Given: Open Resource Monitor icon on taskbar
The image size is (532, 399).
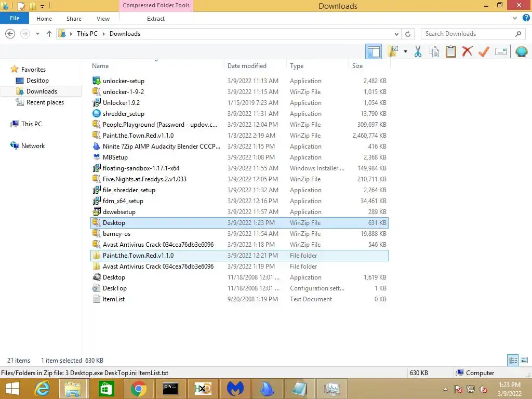Looking at the screenshot, I should pyautogui.click(x=331, y=389).
